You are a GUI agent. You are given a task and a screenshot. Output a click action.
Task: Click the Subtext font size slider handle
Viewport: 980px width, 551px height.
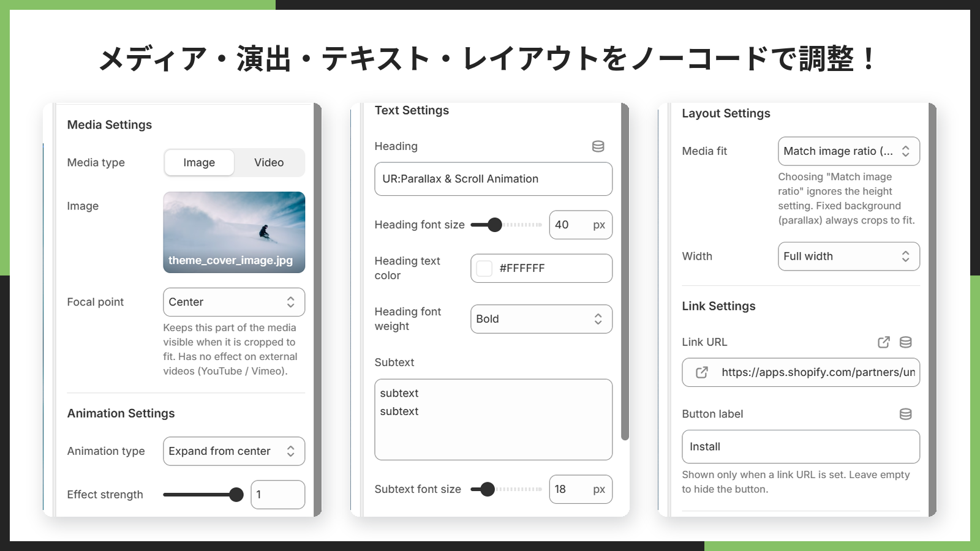click(488, 489)
